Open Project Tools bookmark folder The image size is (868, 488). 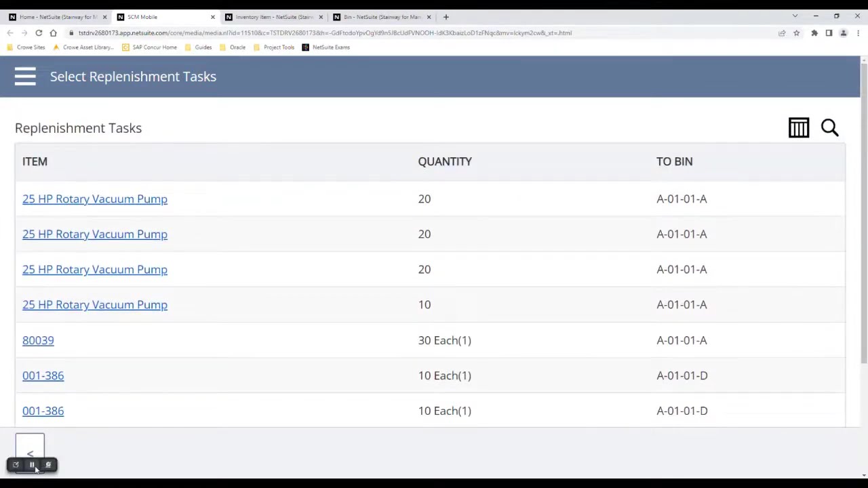pyautogui.click(x=273, y=47)
